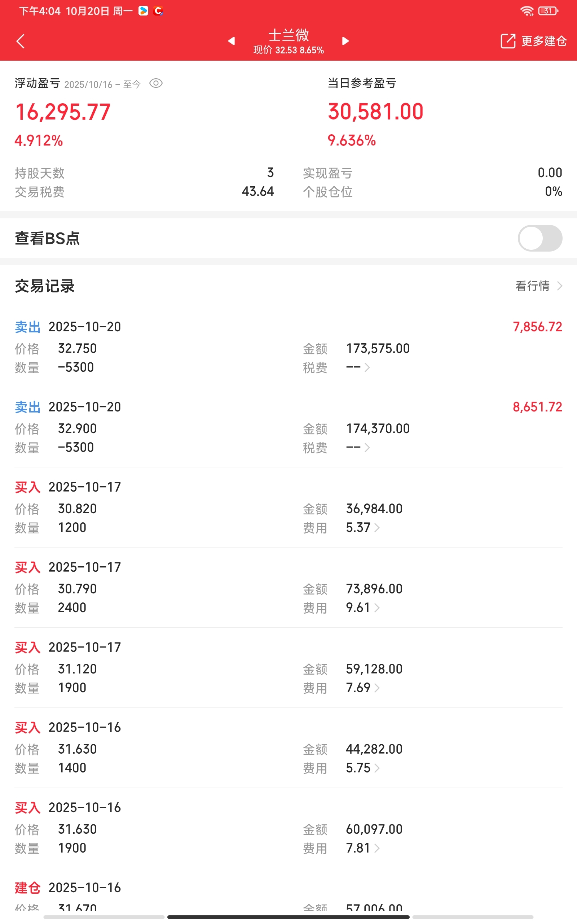Tap the back arrow icon

pos(21,41)
